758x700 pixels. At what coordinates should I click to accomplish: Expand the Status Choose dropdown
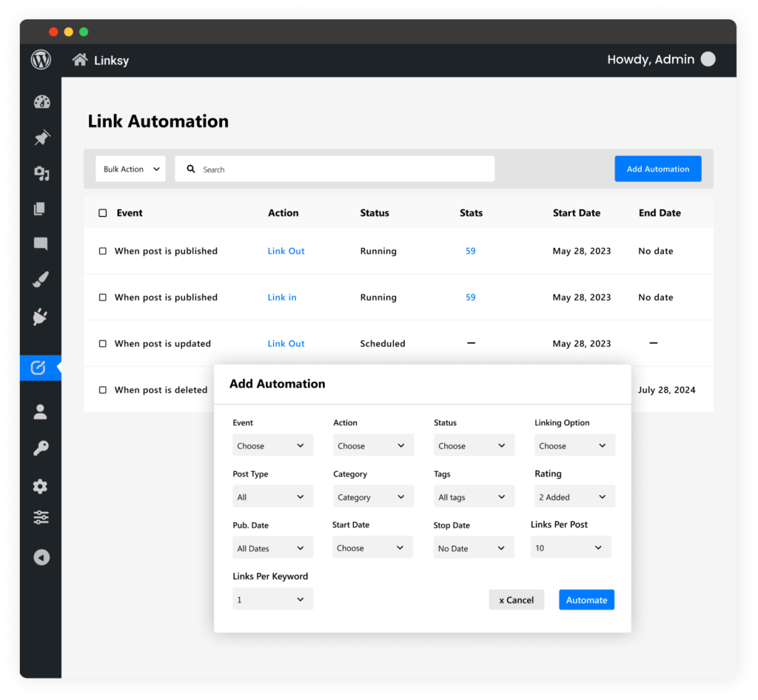click(474, 445)
